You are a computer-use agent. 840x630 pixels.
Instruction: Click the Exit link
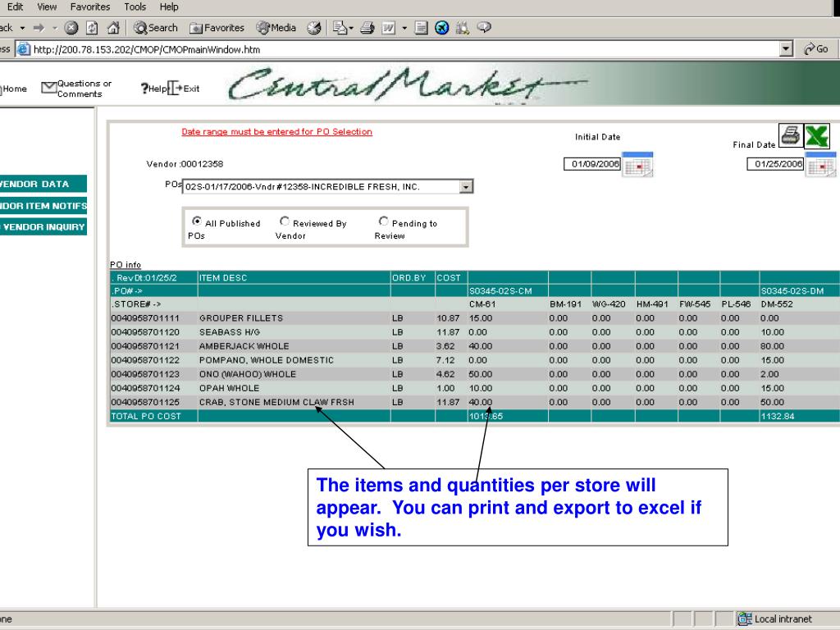[x=184, y=89]
